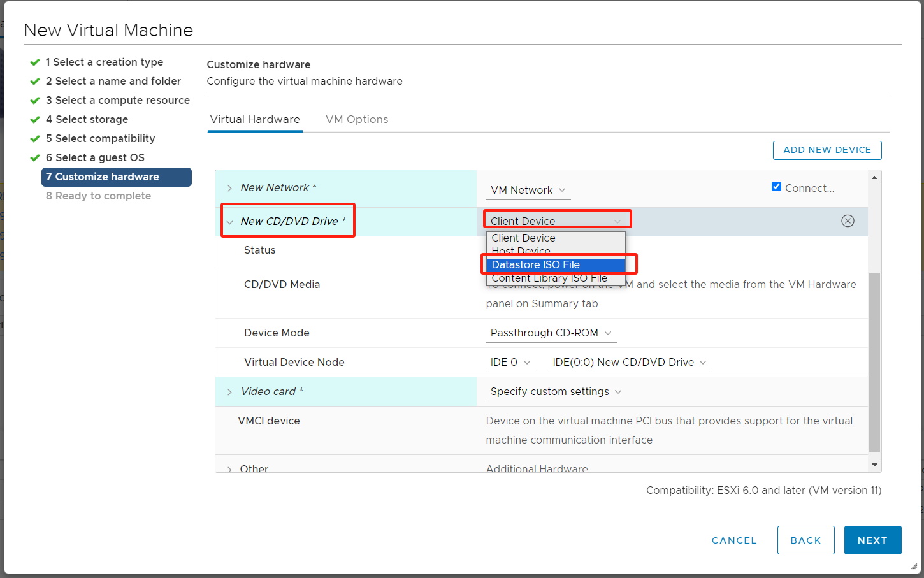Click the scrollbar up arrow
The width and height of the screenshot is (924, 578).
point(874,177)
